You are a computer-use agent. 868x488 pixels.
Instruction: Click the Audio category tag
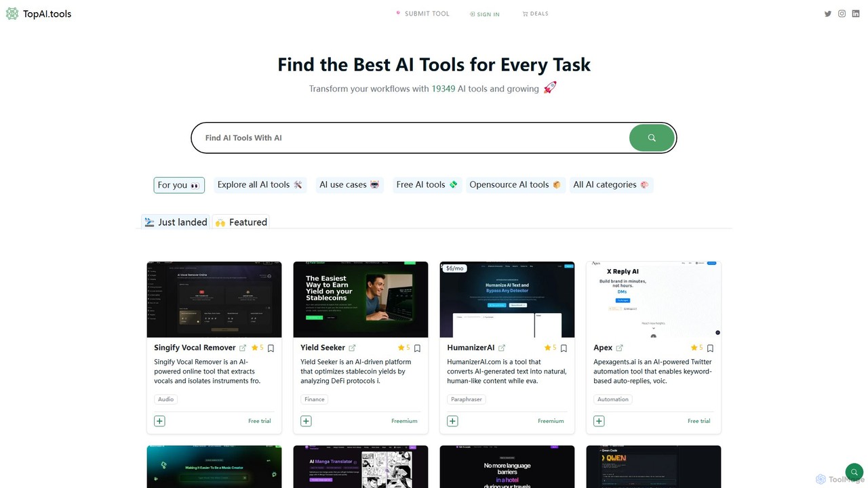pyautogui.click(x=166, y=399)
